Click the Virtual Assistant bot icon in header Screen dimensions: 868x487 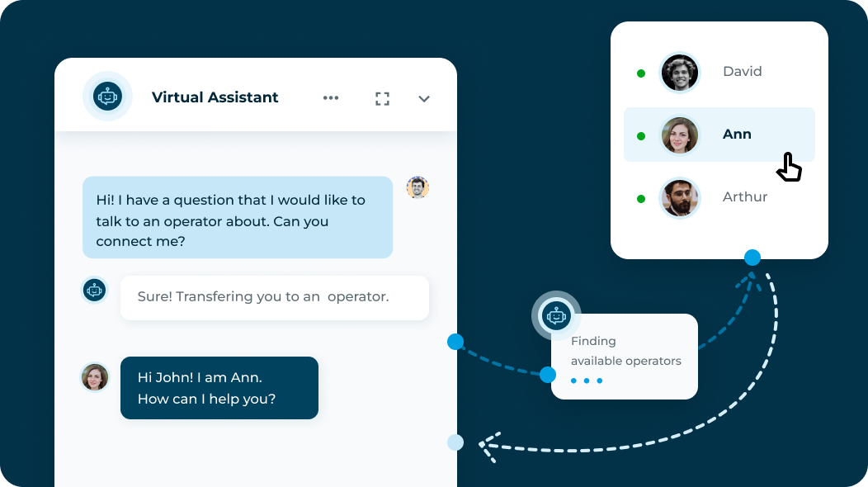click(107, 97)
